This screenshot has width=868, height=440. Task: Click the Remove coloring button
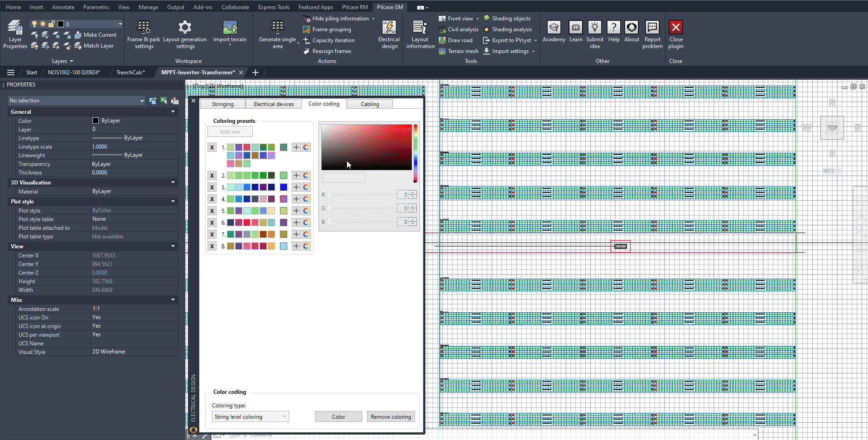(391, 417)
